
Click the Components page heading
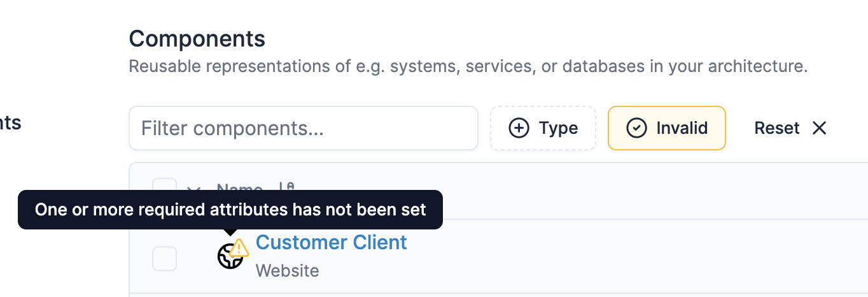pos(197,39)
